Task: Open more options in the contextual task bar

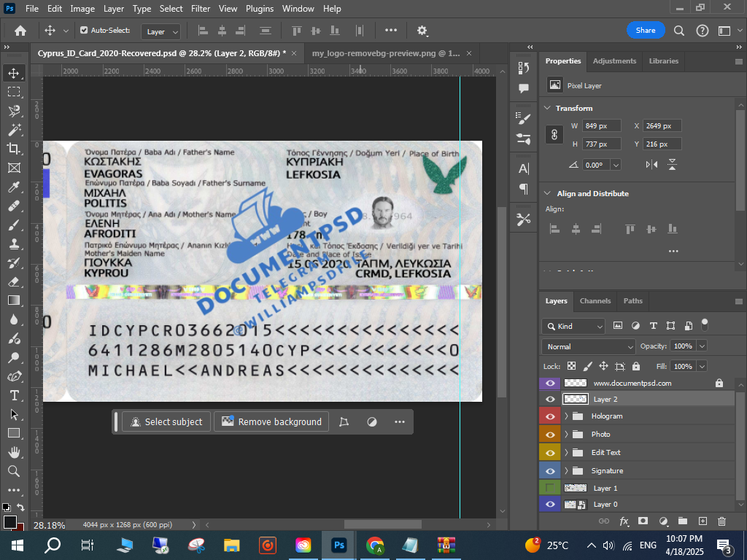Action: [x=399, y=422]
